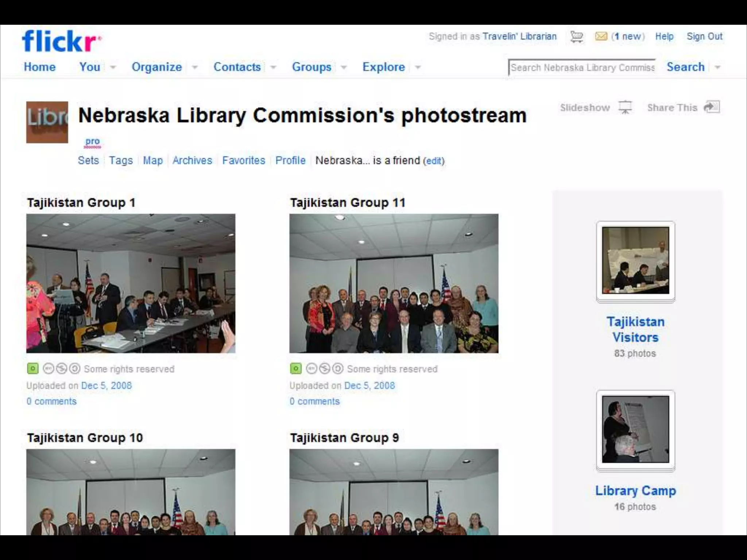The height and width of the screenshot is (560, 747).
Task: Click the Search Nebraska Library Commission field
Action: pos(582,67)
